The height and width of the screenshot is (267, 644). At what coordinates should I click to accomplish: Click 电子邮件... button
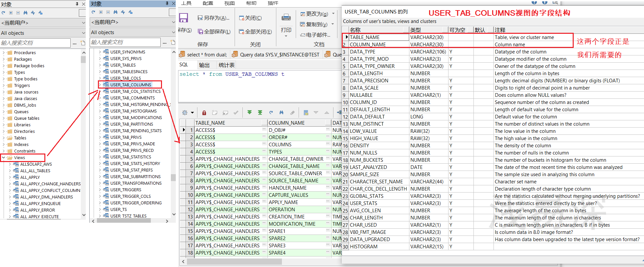tap(315, 35)
